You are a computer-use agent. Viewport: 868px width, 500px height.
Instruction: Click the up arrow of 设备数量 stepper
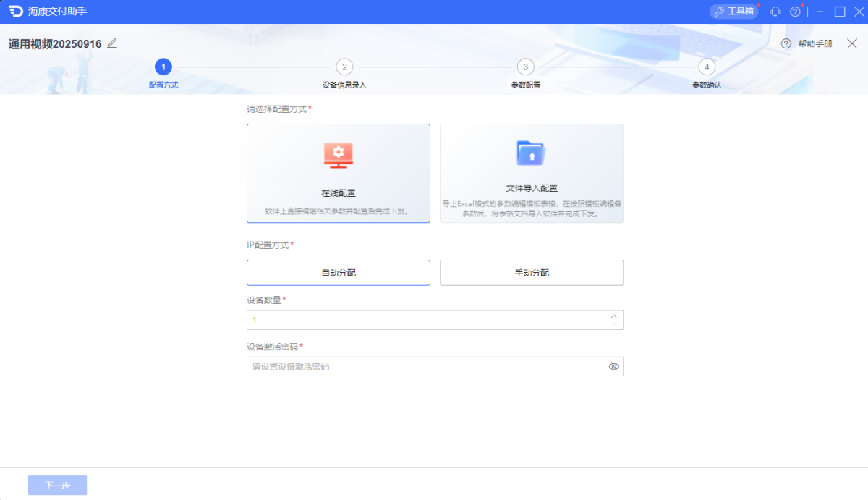[x=613, y=315]
